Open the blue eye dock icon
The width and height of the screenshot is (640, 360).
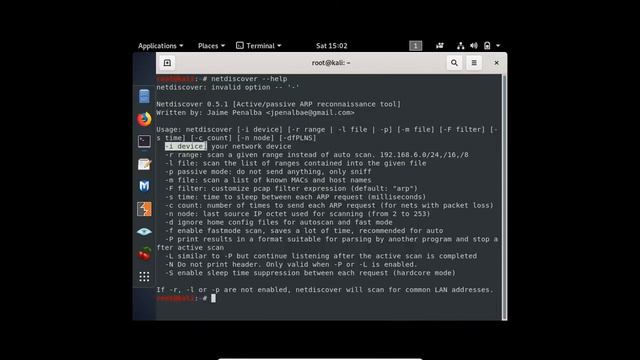pos(144,232)
